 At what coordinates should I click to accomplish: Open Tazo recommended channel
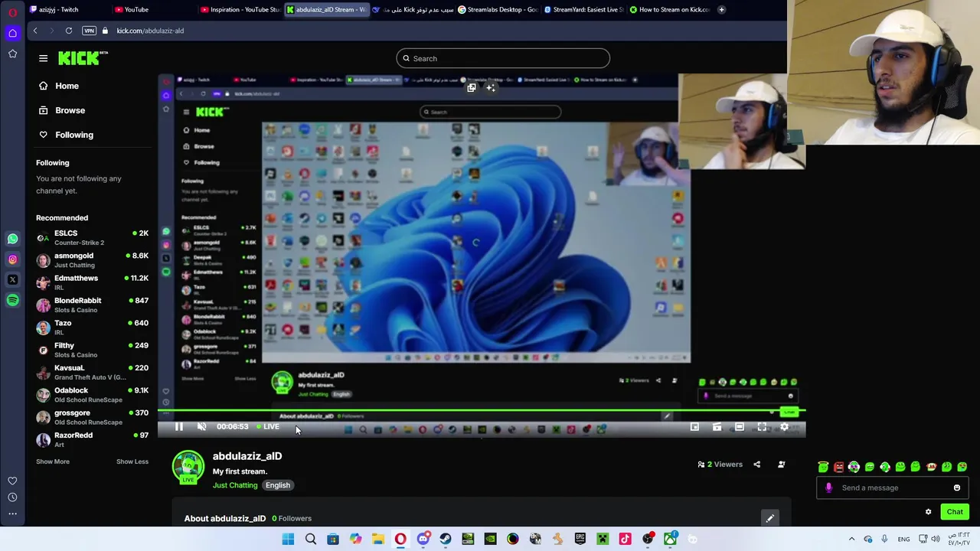[92, 328]
